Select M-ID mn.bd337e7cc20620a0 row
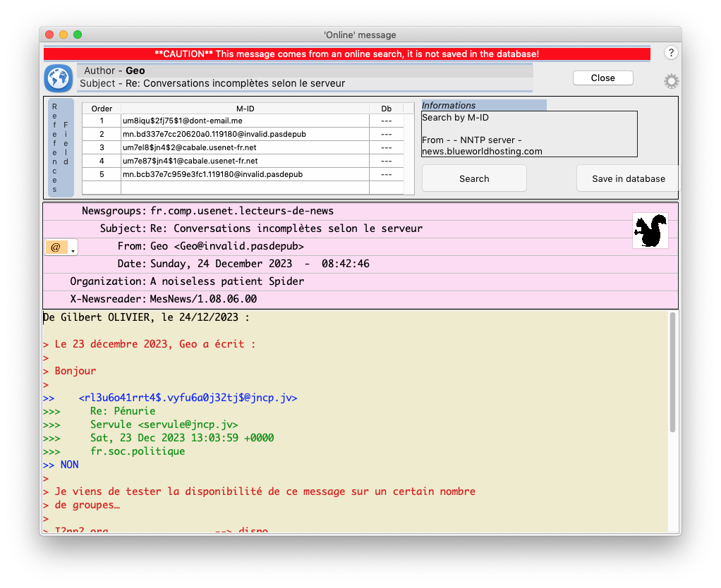This screenshot has height=588, width=721. 245,134
